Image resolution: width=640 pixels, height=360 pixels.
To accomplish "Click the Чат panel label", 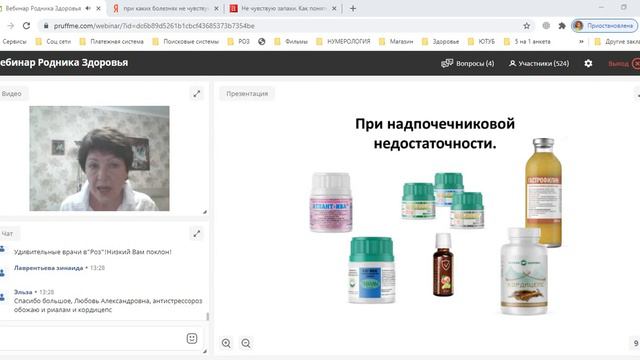I will 7,233.
